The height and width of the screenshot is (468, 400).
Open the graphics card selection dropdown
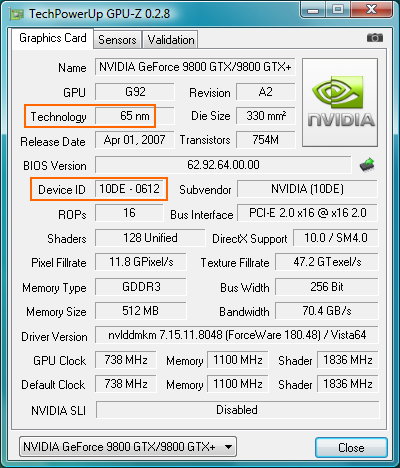click(128, 446)
